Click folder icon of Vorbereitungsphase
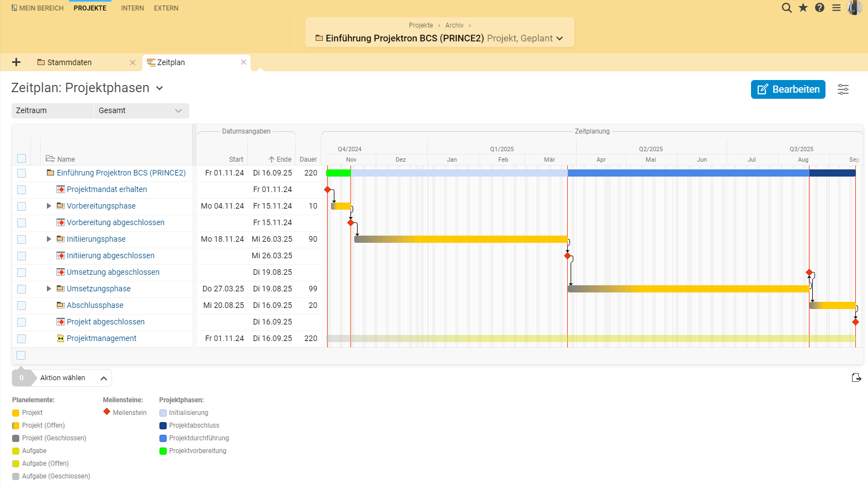This screenshot has width=868, height=490. click(61, 206)
